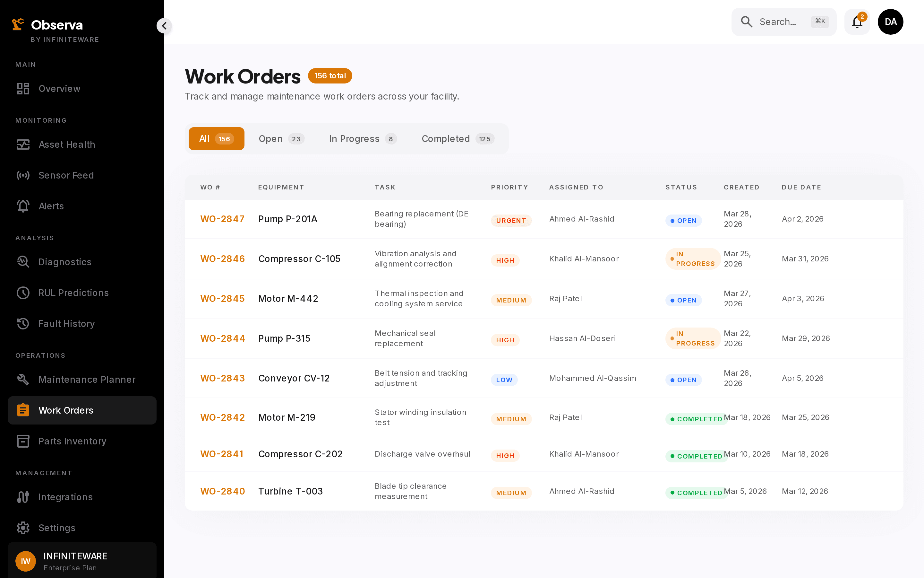This screenshot has width=924, height=578.
Task: Open Parts Inventory box icon
Action: [23, 441]
